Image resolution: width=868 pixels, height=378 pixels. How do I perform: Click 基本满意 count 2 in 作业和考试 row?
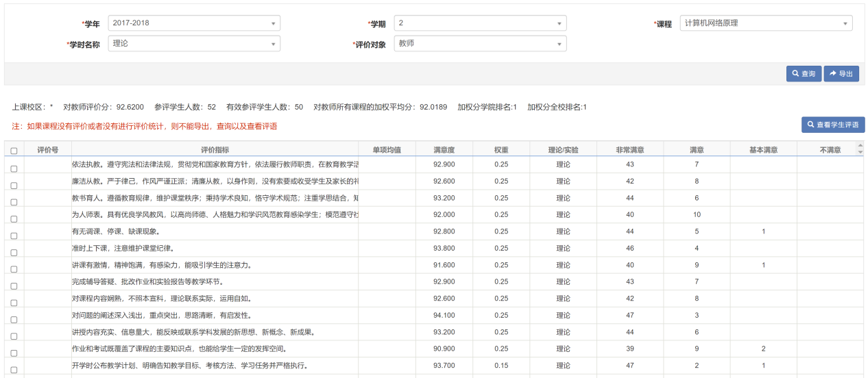coord(763,349)
